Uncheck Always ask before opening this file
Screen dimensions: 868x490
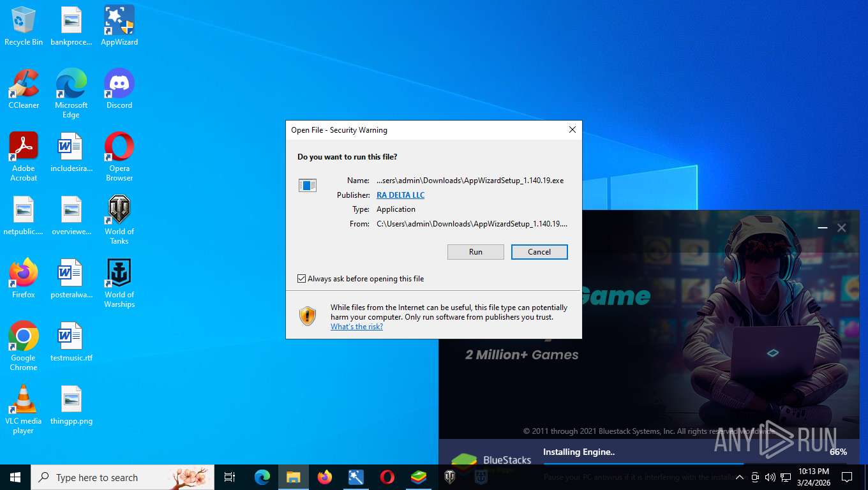pos(302,279)
